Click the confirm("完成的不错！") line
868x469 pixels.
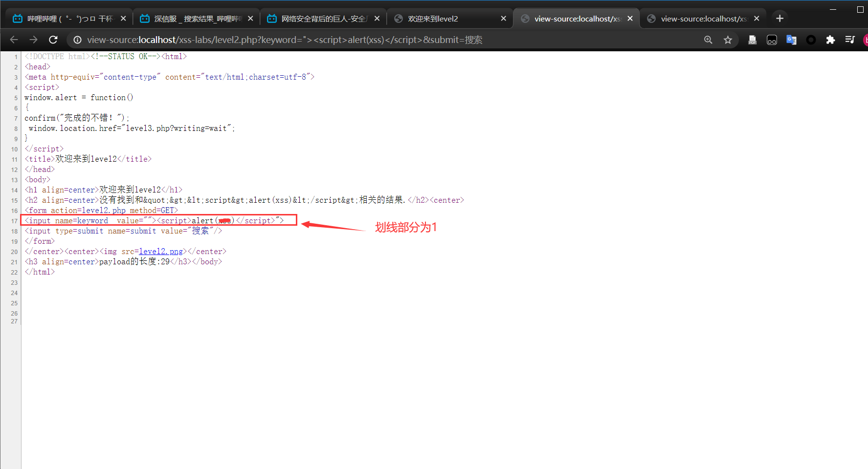[77, 118]
